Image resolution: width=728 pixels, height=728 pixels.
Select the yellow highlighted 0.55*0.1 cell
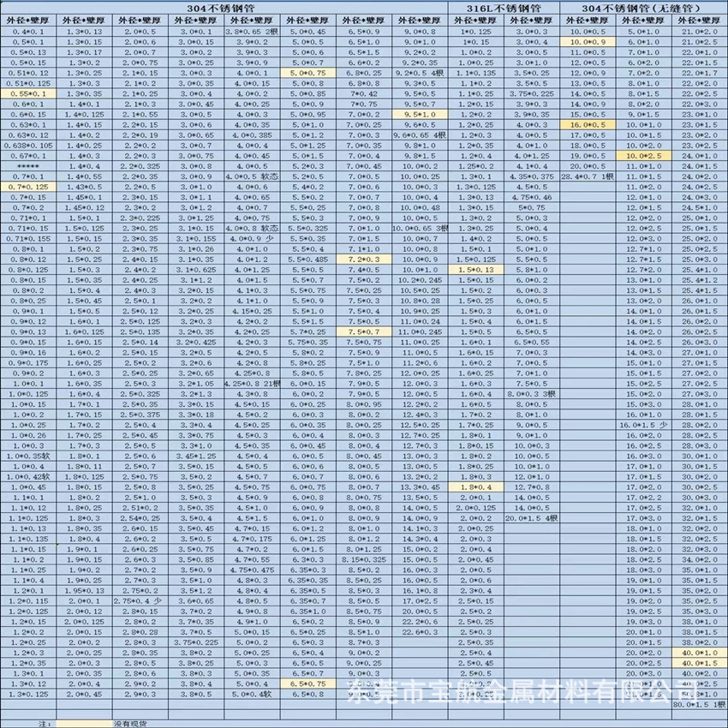[x=29, y=93]
